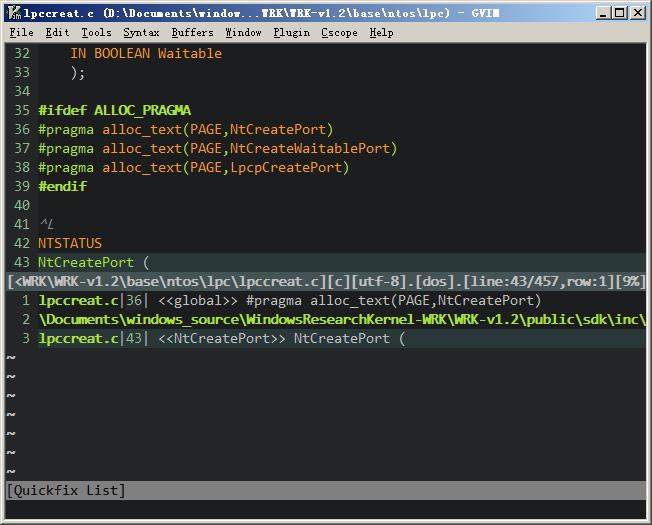Screen dimensions: 652x525
Task: Click NtCreatePort in the line 36 pragma
Action: [277, 129]
